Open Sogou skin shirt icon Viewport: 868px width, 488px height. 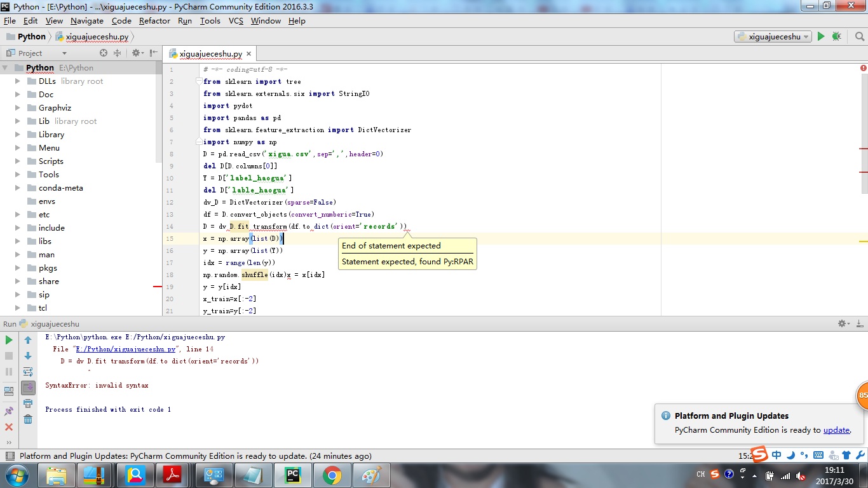tap(846, 455)
